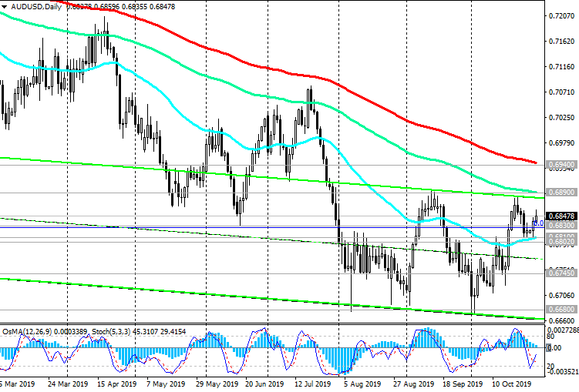Select the 0.67450 level price tag
The width and height of the screenshot is (579, 392).
coord(561,273)
